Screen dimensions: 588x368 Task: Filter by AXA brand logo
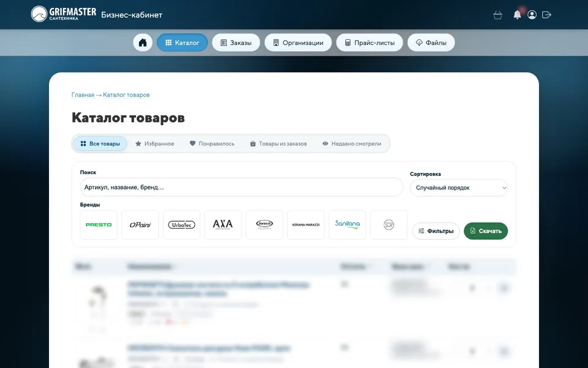click(x=223, y=224)
